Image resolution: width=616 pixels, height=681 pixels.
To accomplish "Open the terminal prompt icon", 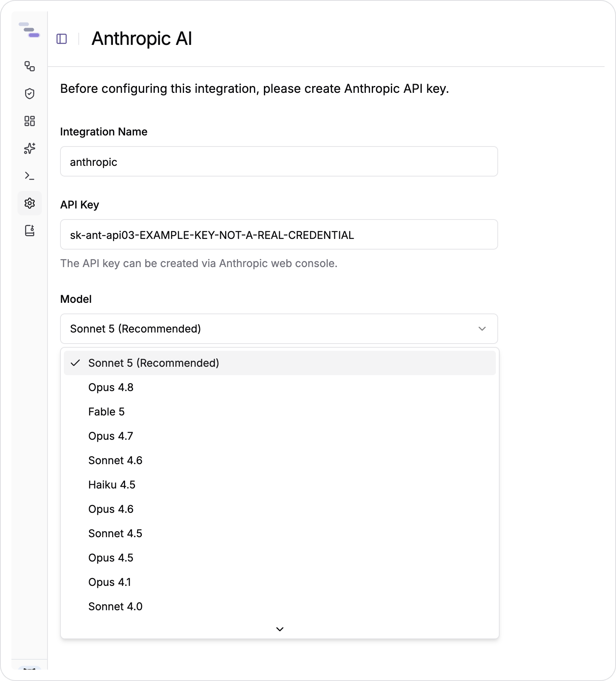I will [30, 176].
